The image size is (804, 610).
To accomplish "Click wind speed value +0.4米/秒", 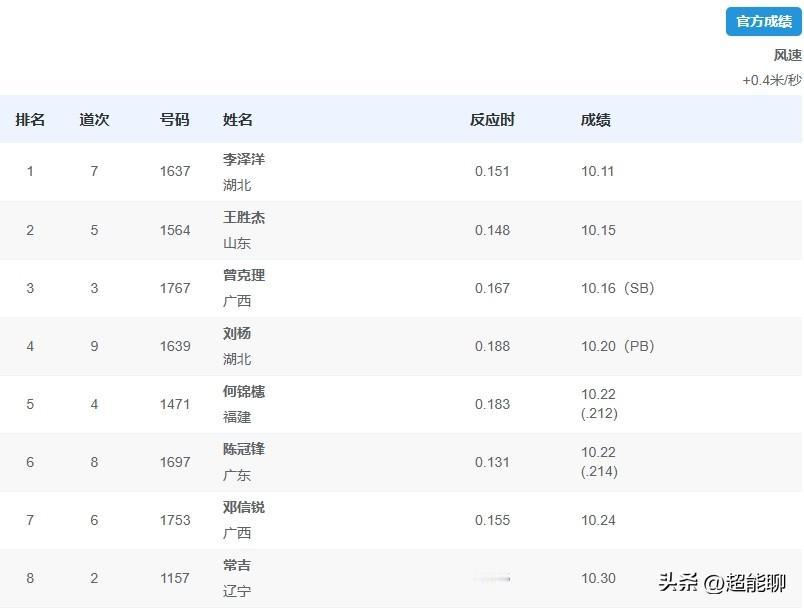I will click(x=772, y=80).
